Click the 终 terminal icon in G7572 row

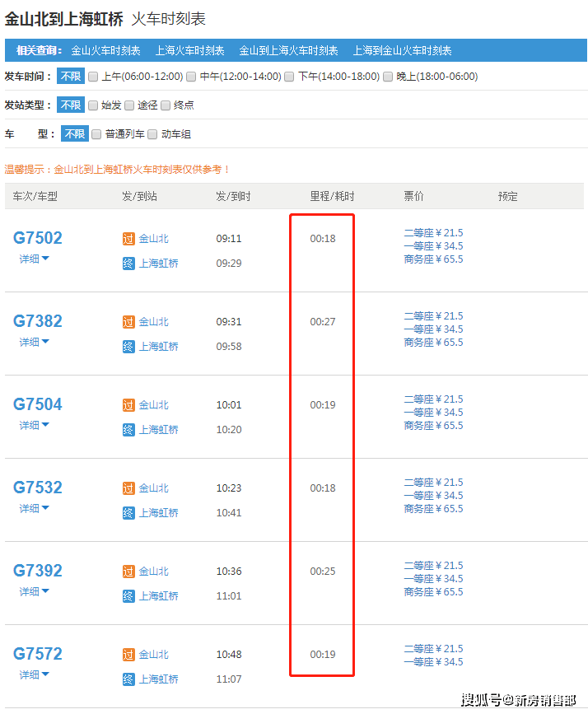[x=128, y=679]
